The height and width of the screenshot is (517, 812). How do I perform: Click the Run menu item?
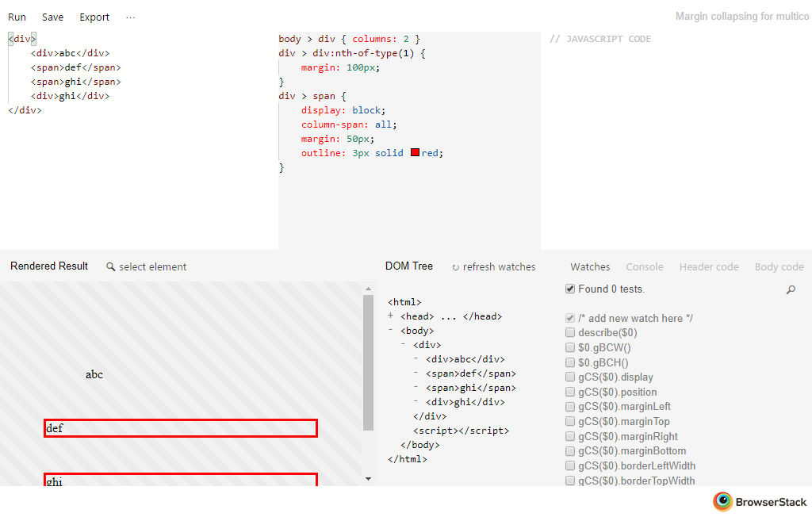point(17,17)
